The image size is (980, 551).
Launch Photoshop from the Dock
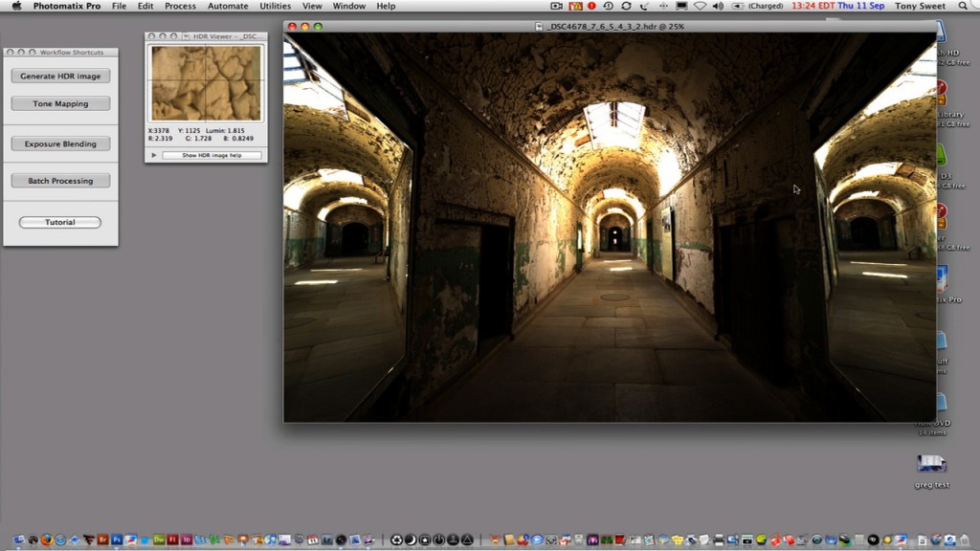pos(117,540)
